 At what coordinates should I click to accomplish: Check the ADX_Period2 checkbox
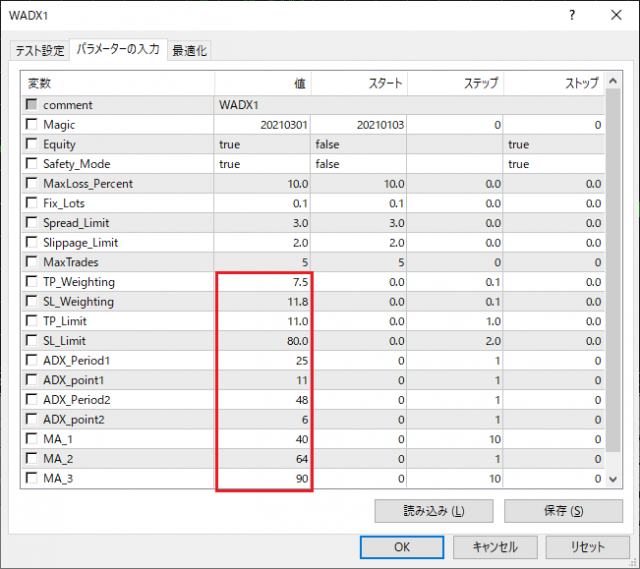point(31,399)
